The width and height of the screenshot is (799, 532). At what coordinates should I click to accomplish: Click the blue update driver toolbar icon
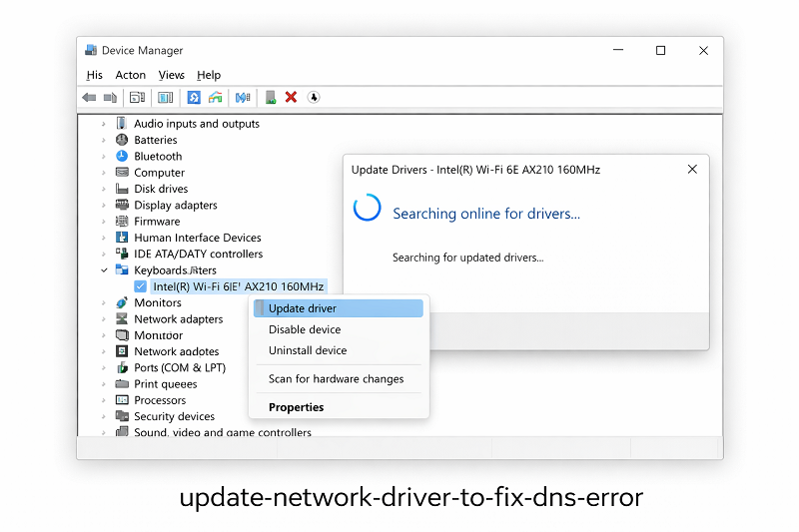pyautogui.click(x=194, y=97)
